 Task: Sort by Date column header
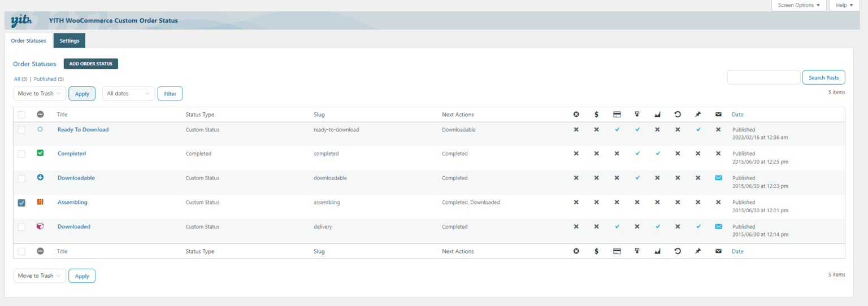[737, 115]
